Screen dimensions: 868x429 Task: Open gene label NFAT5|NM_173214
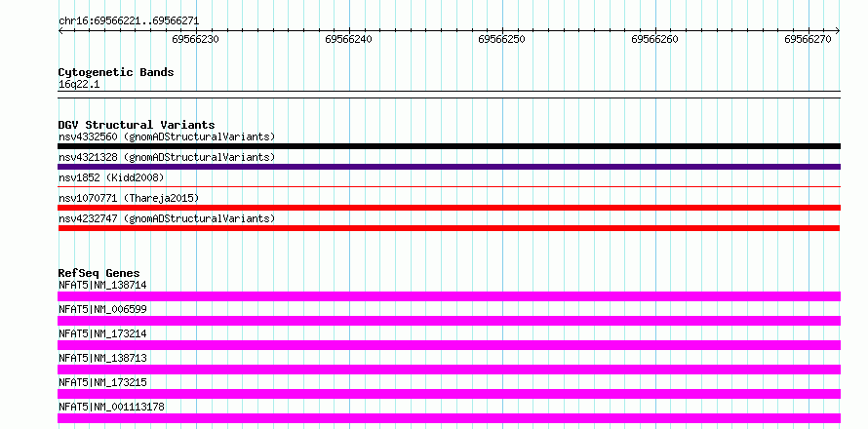click(x=102, y=333)
